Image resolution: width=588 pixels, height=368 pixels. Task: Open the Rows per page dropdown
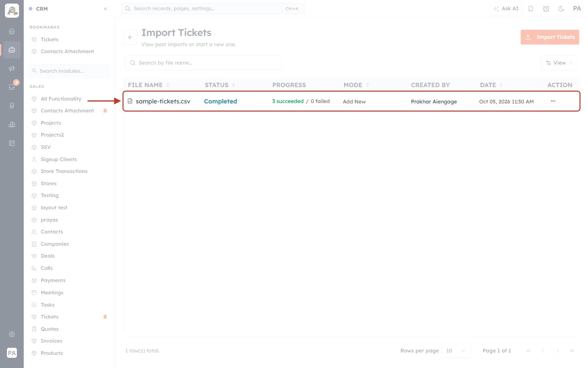tap(456, 351)
